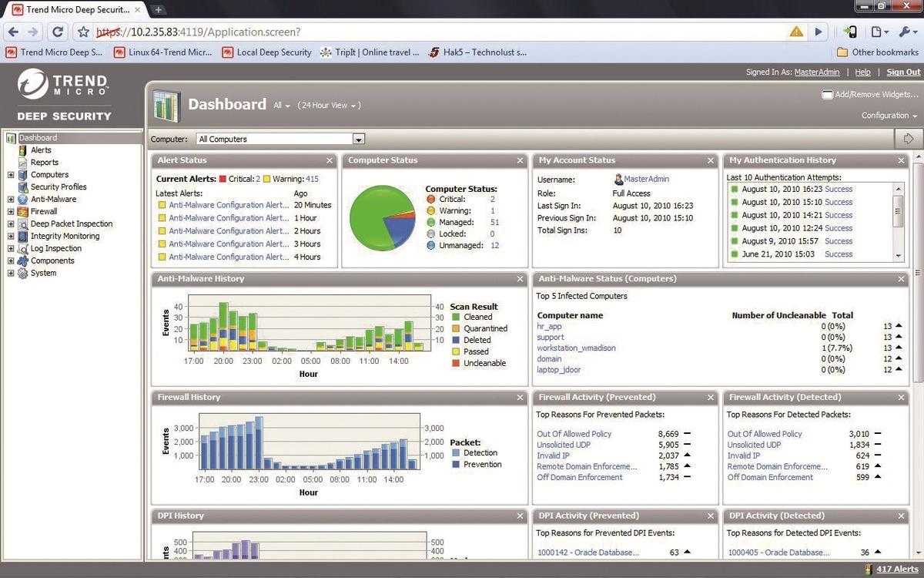Click the Reports page icon in sidebar

click(x=22, y=163)
